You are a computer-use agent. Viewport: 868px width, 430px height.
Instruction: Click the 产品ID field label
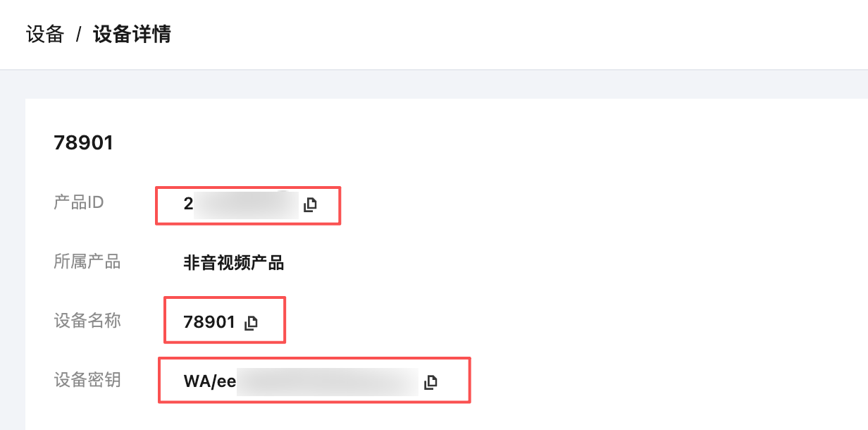tap(79, 202)
